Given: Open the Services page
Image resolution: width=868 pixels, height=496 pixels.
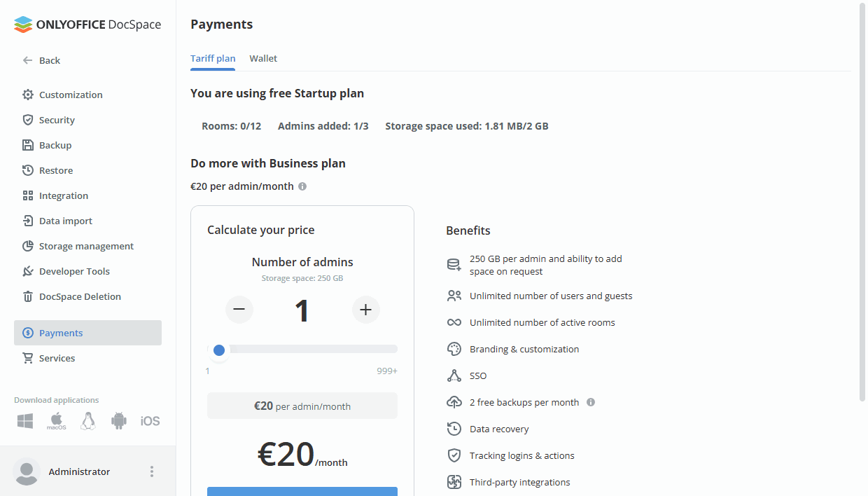Looking at the screenshot, I should coord(57,357).
